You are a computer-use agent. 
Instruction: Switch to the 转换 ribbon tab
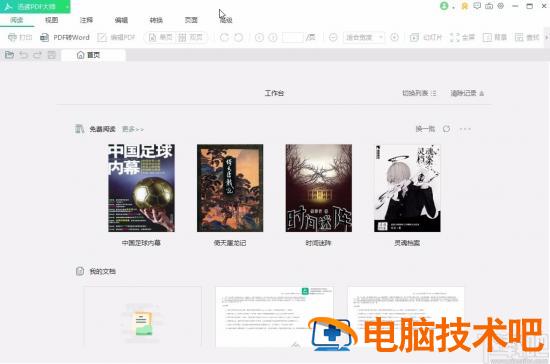pyautogui.click(x=156, y=20)
